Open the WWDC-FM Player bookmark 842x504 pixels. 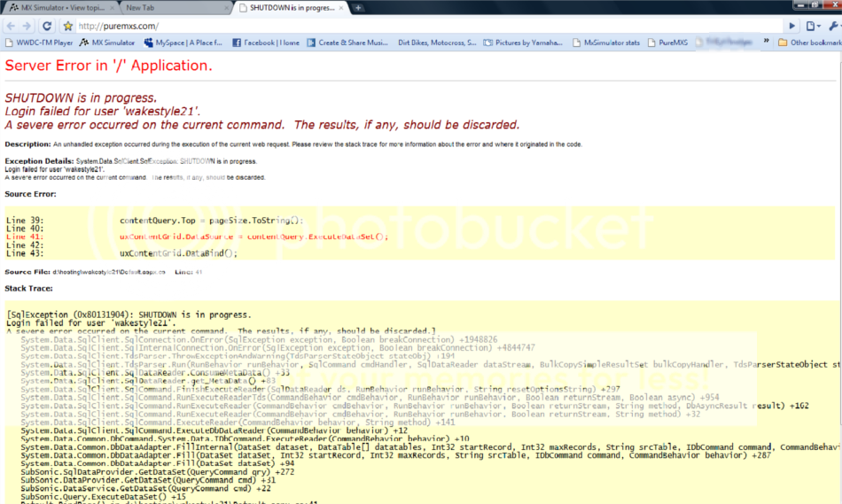[39, 42]
